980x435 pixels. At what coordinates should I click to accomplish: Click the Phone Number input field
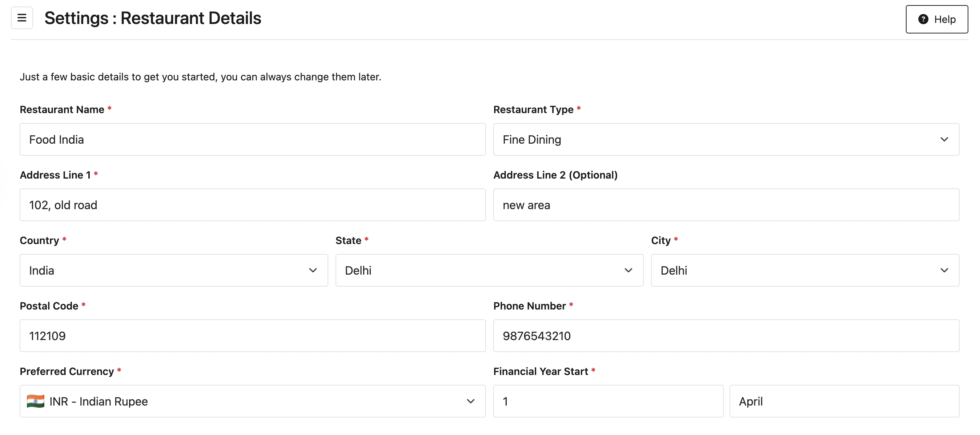(x=726, y=336)
